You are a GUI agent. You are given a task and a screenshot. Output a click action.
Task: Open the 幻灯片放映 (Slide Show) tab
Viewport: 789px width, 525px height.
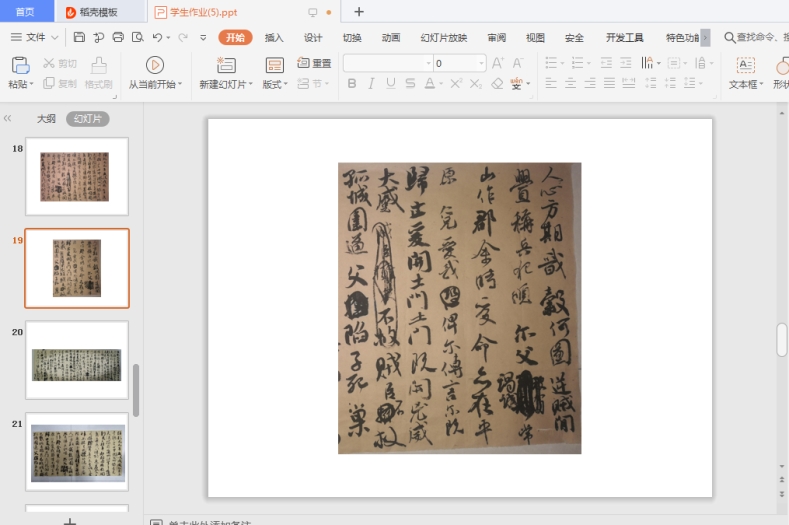click(443, 38)
